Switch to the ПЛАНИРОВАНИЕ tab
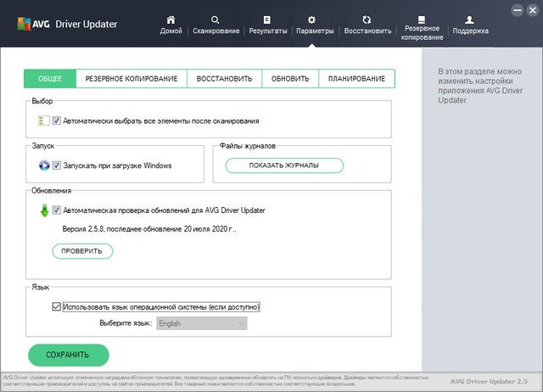The width and height of the screenshot is (543, 392). tap(356, 79)
